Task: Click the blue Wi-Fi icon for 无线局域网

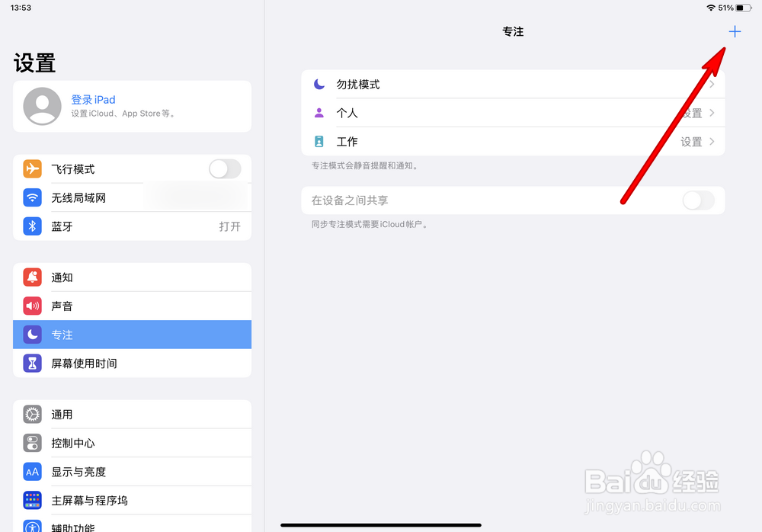Action: tap(32, 197)
